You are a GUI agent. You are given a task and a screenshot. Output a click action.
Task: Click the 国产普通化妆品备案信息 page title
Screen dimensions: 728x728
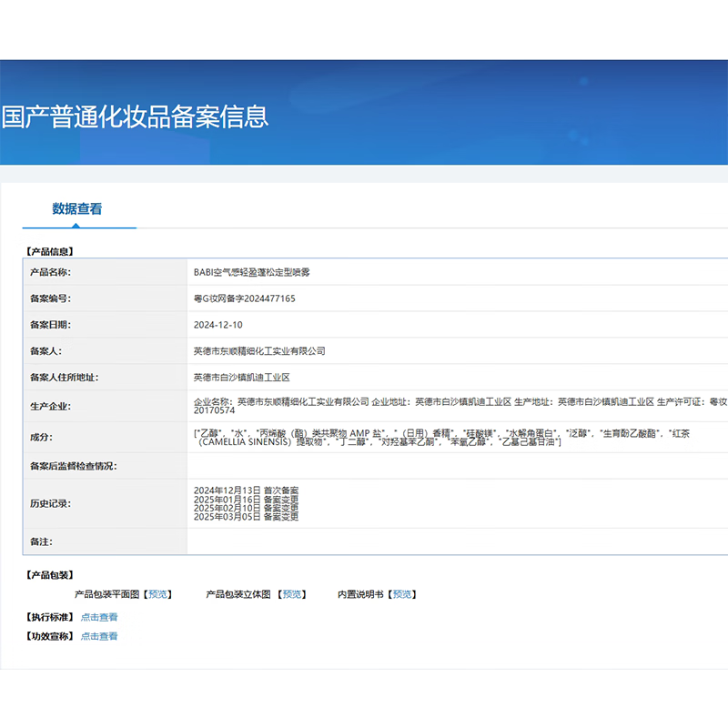(135, 116)
